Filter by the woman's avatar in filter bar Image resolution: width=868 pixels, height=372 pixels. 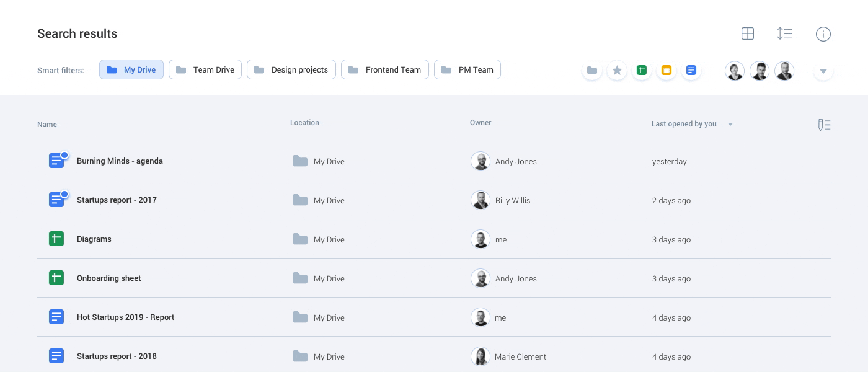click(735, 71)
